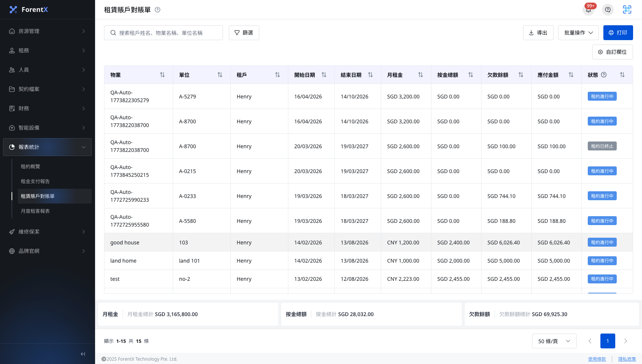Sort table by 租戶 column sort icon
Image resolution: width=642 pixels, height=364 pixels.
click(278, 75)
